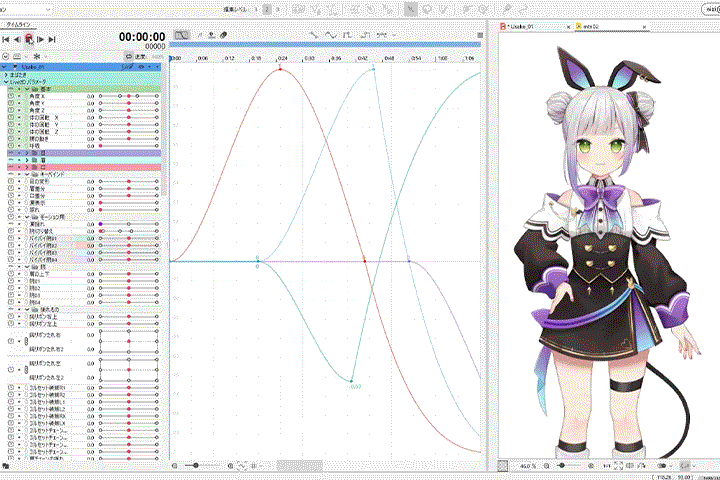Adjust the timeline zoom slider
720x480 pixels.
(202, 466)
